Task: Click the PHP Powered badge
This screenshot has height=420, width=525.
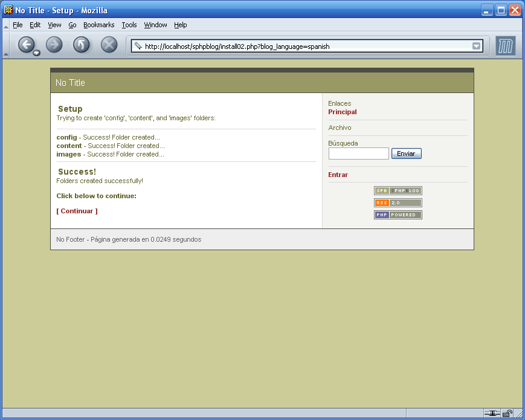Action: point(398,215)
